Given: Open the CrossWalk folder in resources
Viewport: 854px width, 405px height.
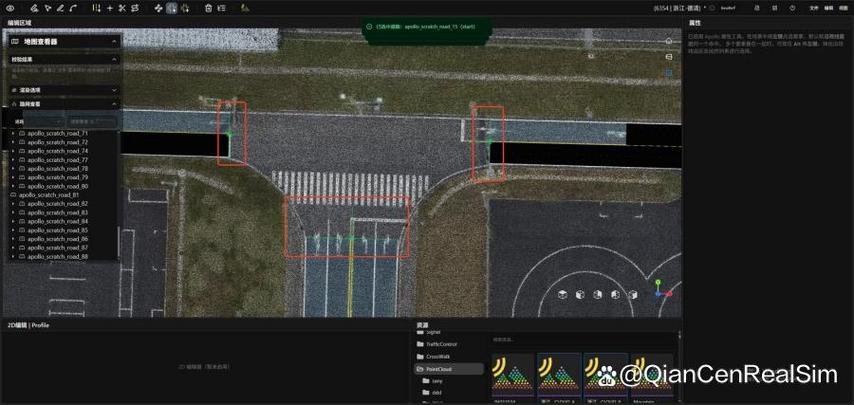Looking at the screenshot, I should [434, 357].
